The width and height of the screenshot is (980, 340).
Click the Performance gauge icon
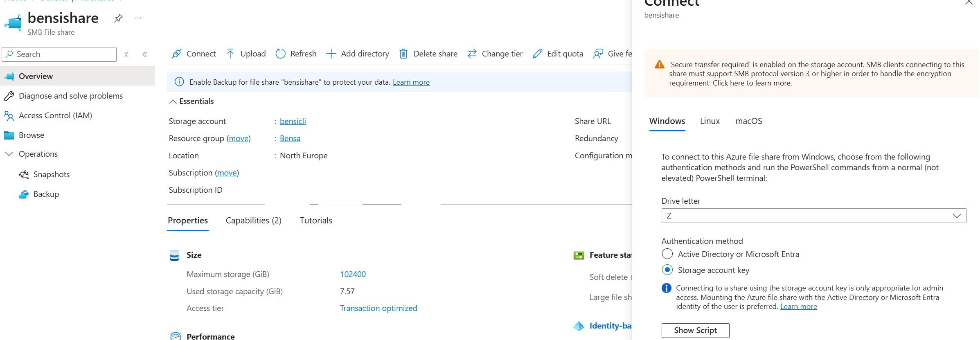[x=176, y=336]
